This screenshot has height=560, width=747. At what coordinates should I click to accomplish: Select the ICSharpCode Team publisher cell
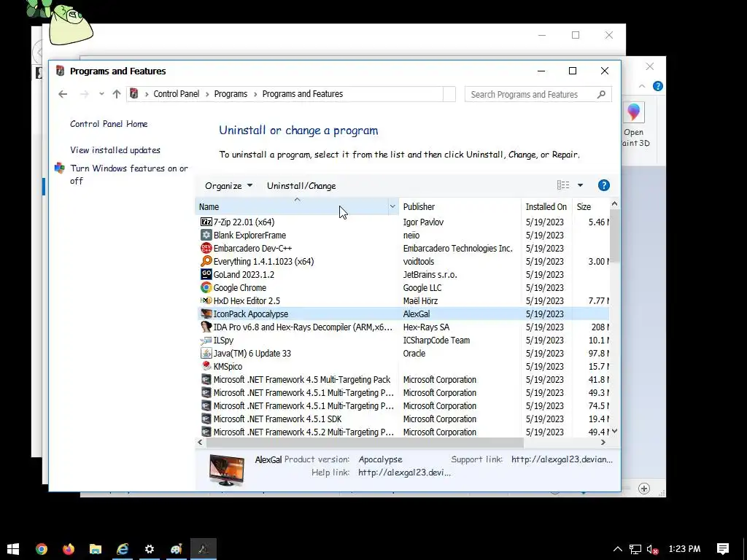tap(436, 340)
